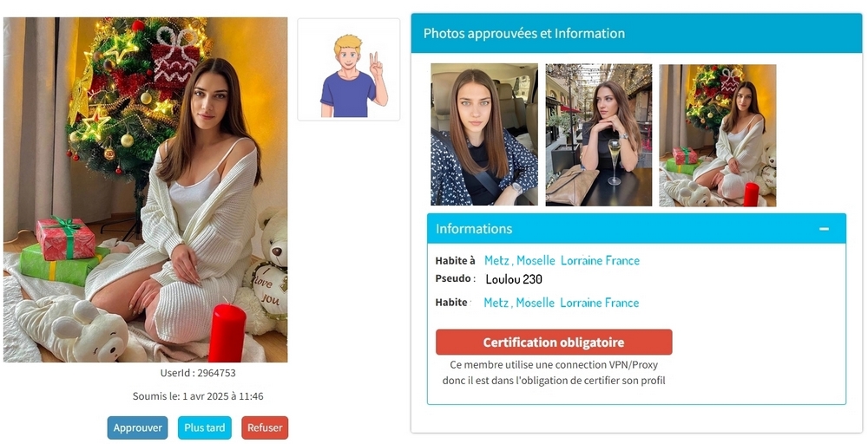Open the second Metz, Moselle Lorraine link
This screenshot has width=868, height=444.
point(562,303)
